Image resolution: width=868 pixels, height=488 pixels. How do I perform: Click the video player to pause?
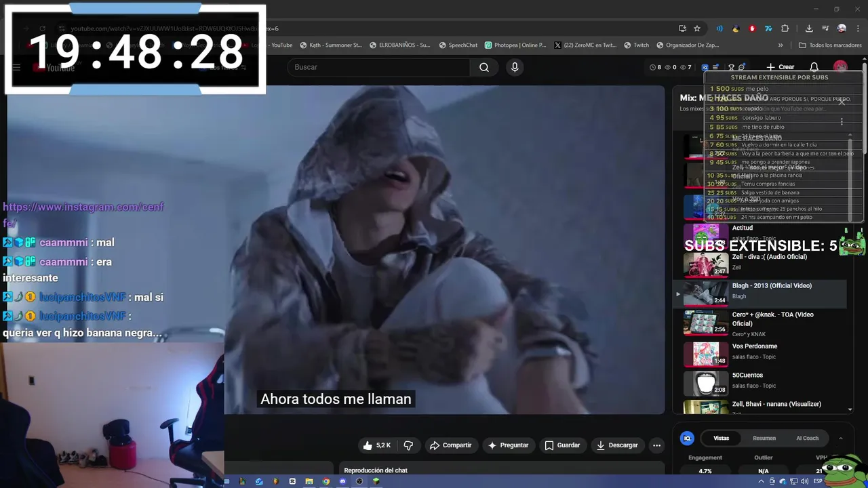point(444,249)
